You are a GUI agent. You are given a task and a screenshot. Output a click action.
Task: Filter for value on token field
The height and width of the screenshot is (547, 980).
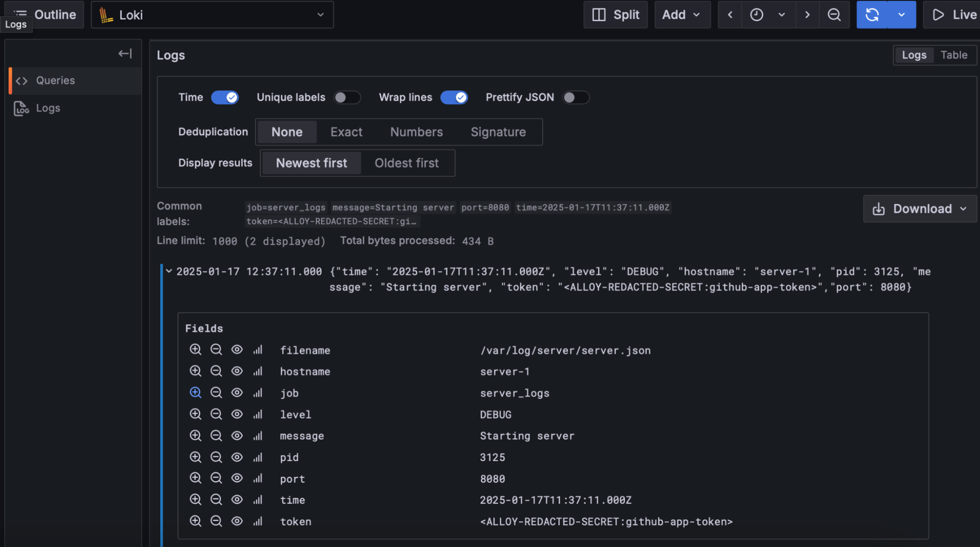click(196, 521)
